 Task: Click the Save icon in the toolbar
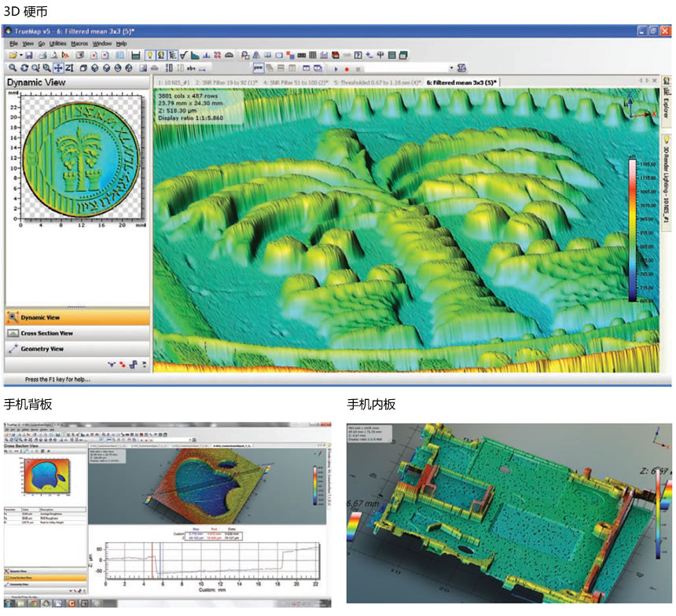[x=29, y=56]
